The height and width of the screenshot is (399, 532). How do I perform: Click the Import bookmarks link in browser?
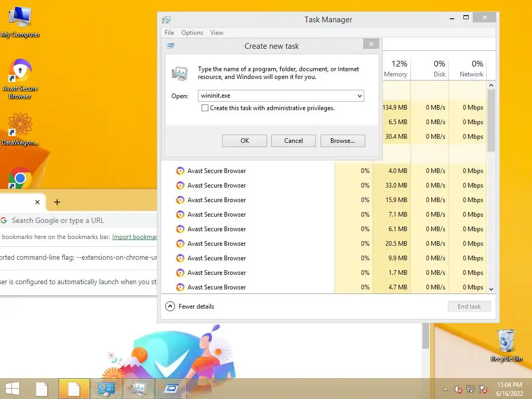tap(135, 237)
